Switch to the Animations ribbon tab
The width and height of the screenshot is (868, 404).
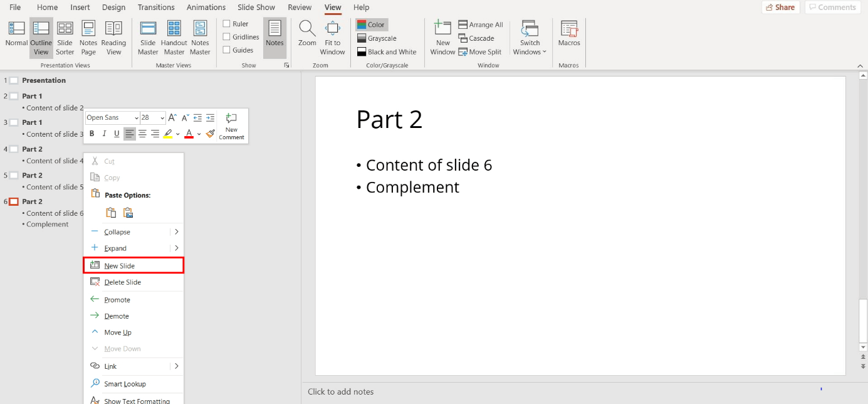point(206,8)
